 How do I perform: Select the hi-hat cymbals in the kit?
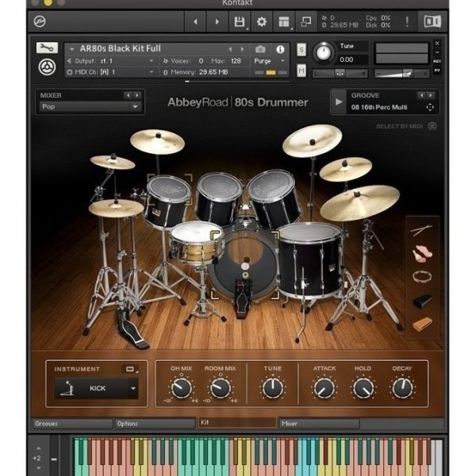[x=116, y=208]
